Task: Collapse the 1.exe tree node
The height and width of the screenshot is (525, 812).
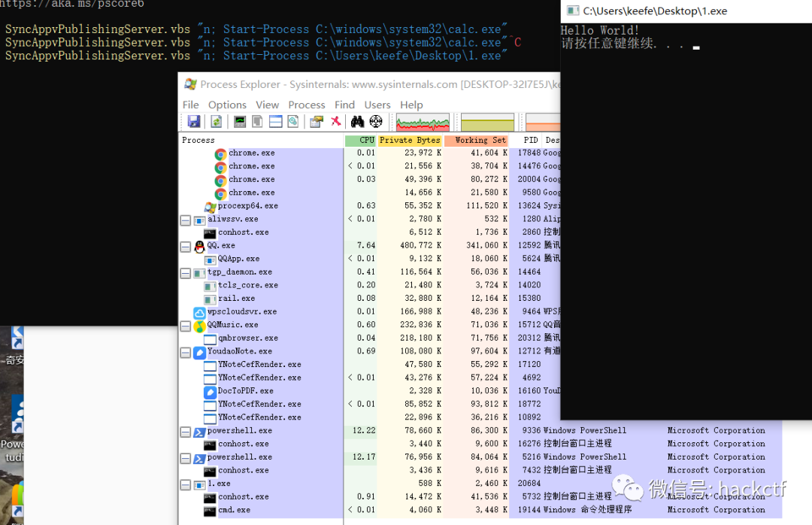Action: (186, 484)
